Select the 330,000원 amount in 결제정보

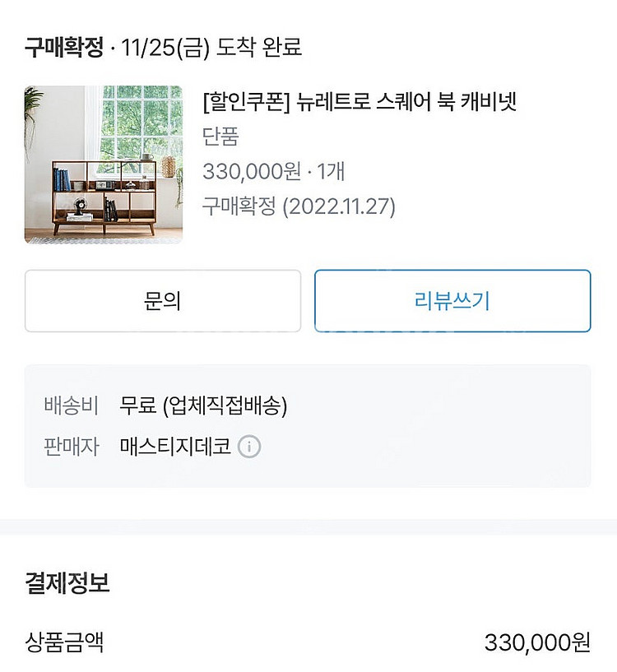[537, 642]
